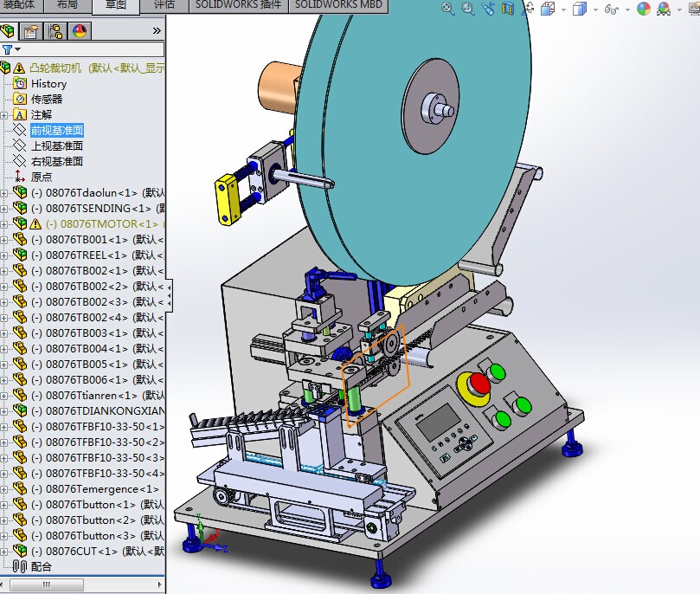Expand the 注解 annotations node
The image size is (700, 594).
(4, 115)
